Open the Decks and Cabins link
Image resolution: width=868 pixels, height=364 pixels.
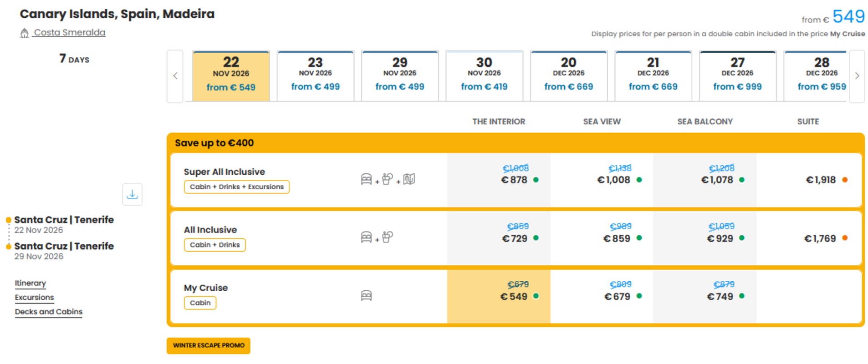pos(48,312)
